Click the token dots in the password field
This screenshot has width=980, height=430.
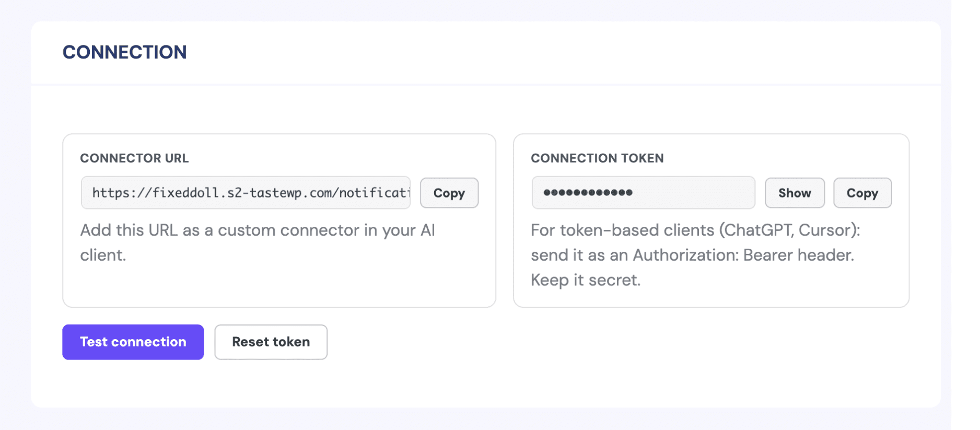tap(588, 193)
